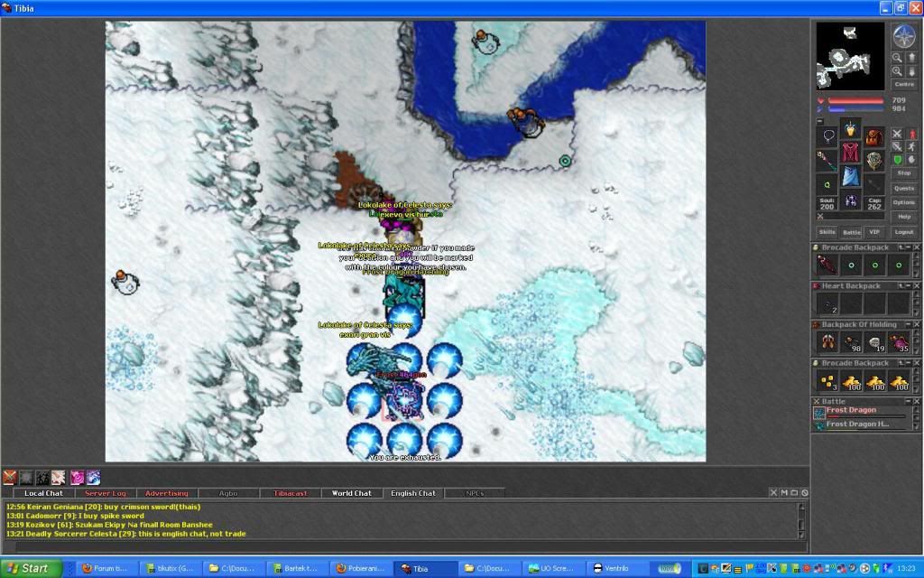
Task: Select the stack of 19 stone runes
Action: pos(875,342)
